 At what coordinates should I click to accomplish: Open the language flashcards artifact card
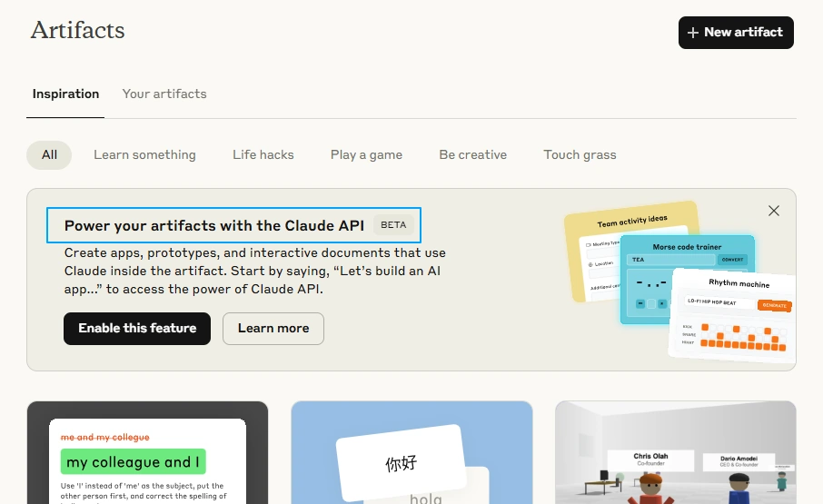coord(412,452)
